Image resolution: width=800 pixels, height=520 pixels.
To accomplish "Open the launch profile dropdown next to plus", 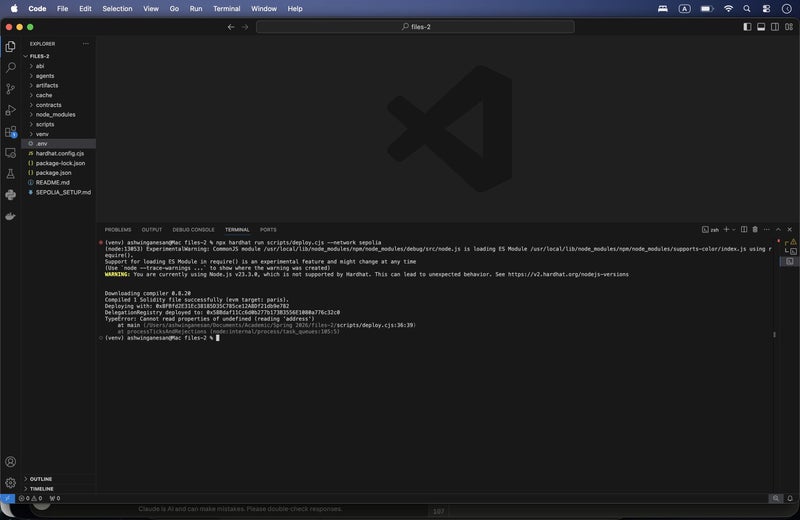I will click(x=734, y=230).
